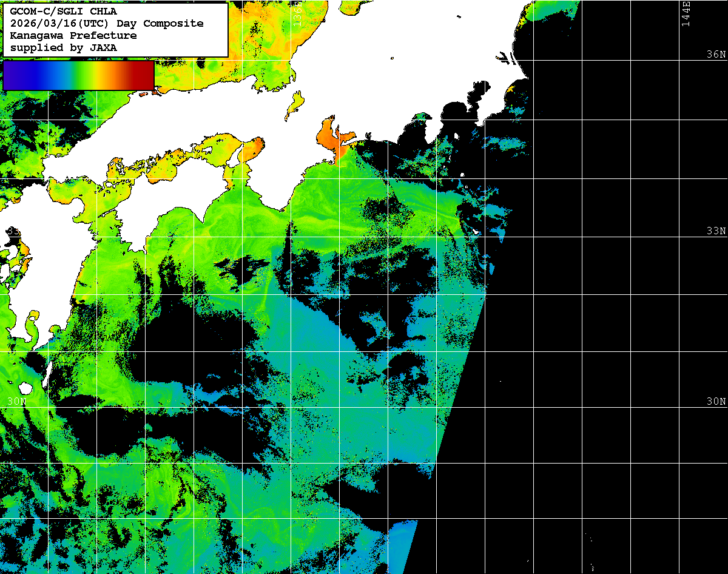728x574 pixels.
Task: Click the yellow Lake Biwa shape inside land
Action: click(x=295, y=103)
